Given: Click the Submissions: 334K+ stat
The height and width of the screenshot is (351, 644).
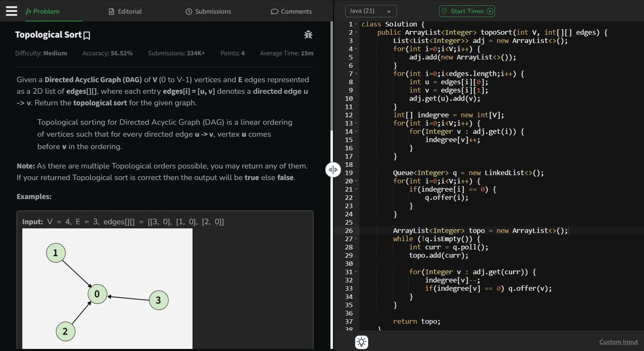Looking at the screenshot, I should pos(176,53).
